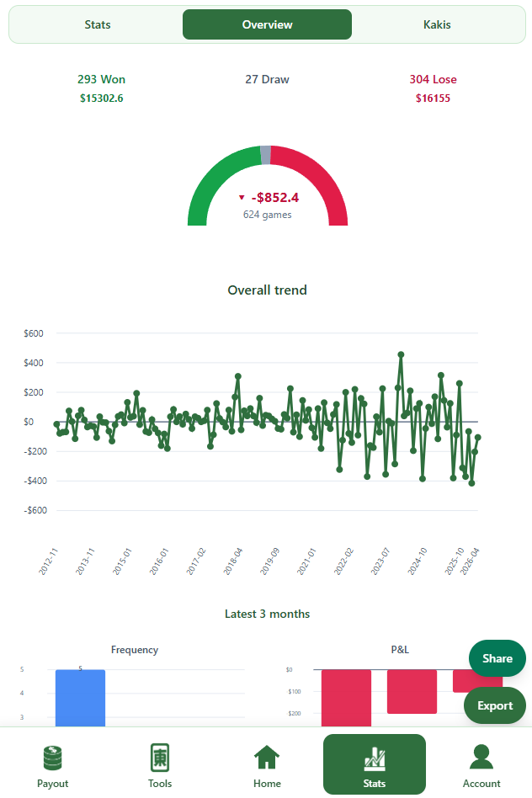Click the 304 Lose label
Viewport: 532px width, 798px height.
[x=434, y=79]
